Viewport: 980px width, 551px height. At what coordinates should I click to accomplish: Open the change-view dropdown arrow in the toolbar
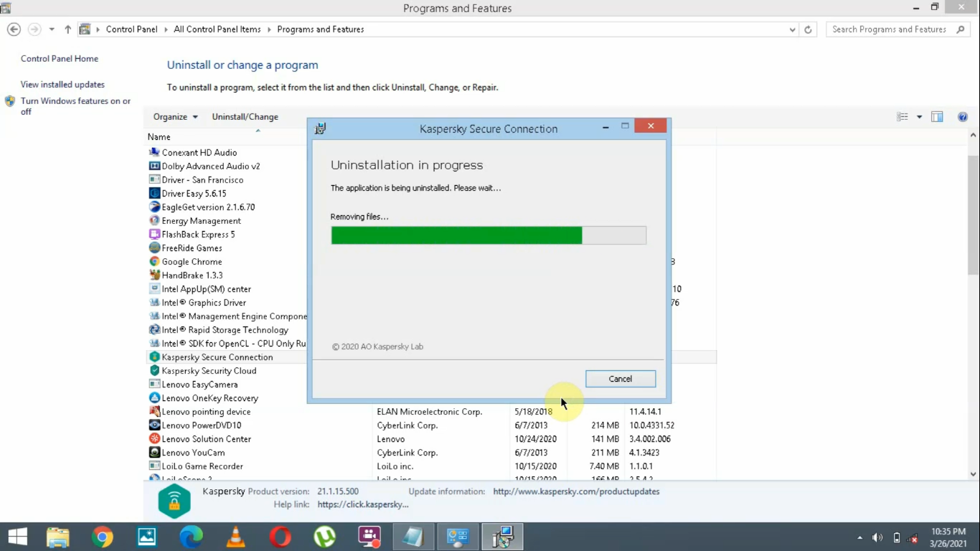pos(918,116)
